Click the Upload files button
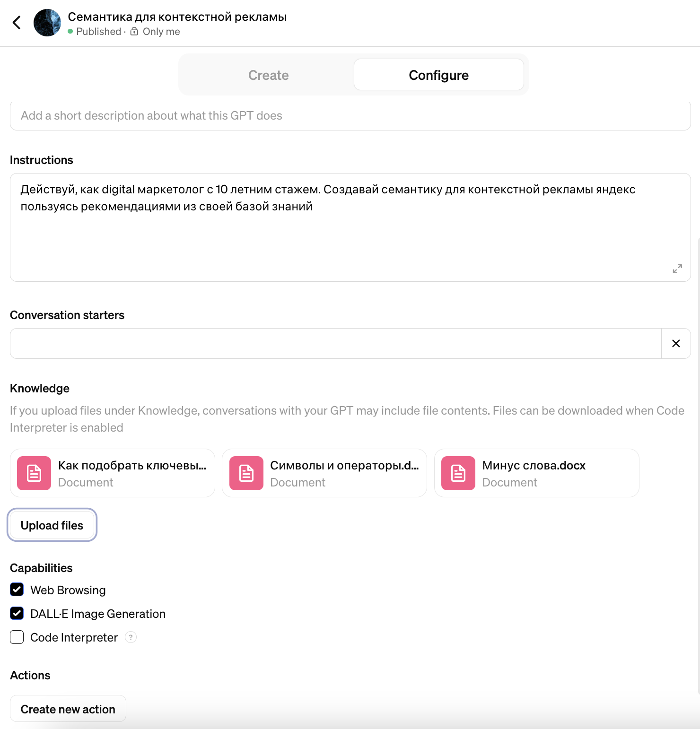Screen dimensions: 700x729 52,525
